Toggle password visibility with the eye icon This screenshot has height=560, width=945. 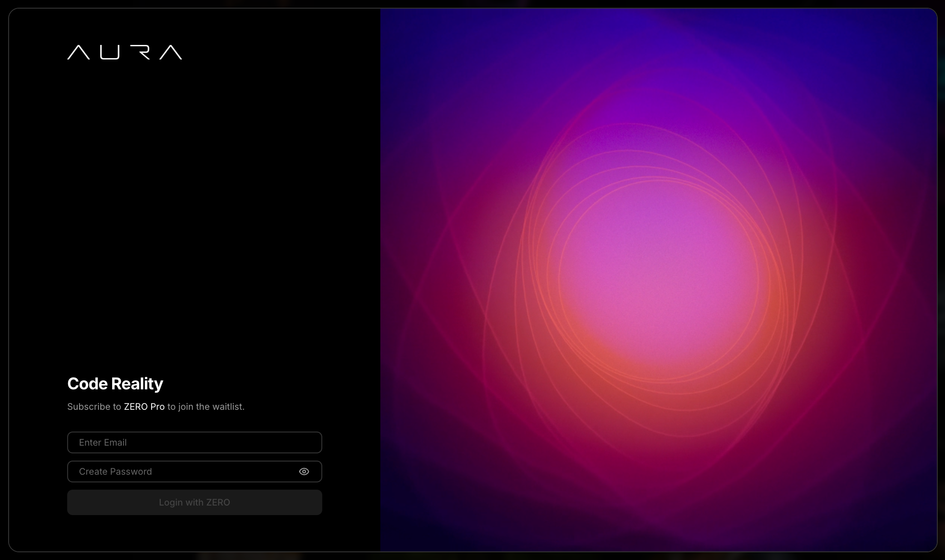(304, 472)
